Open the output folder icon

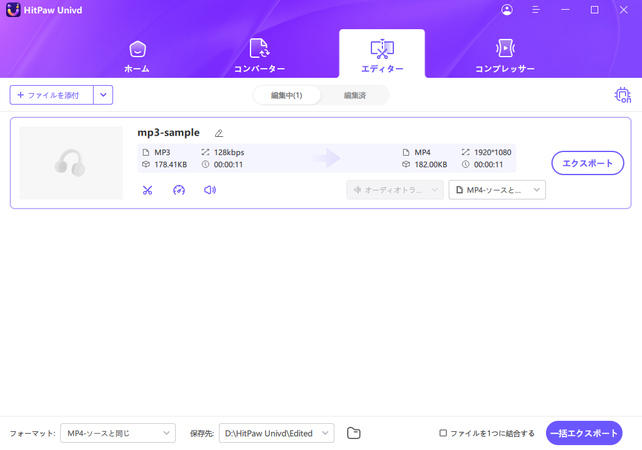click(354, 433)
